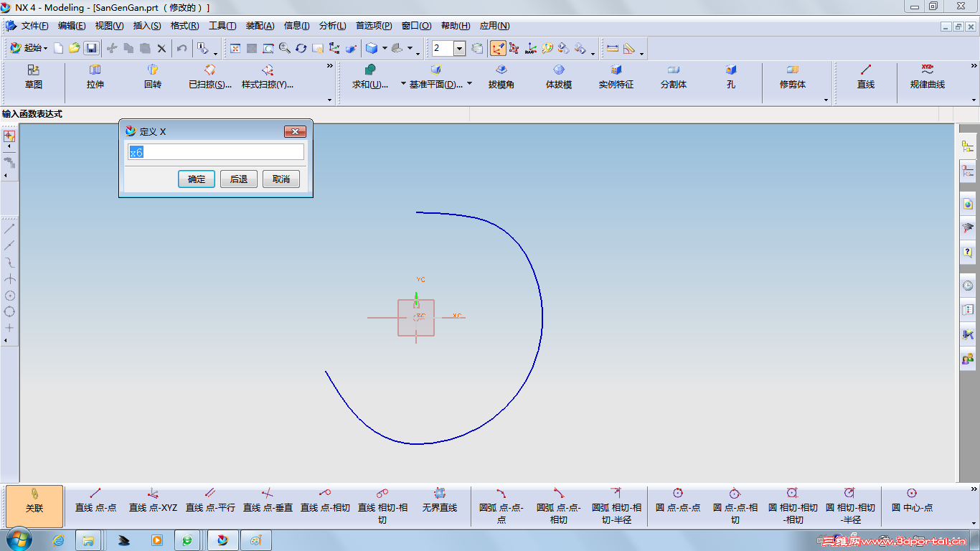
Task: Expand the shaded rendering style dropdown arrow
Action: tap(385, 48)
